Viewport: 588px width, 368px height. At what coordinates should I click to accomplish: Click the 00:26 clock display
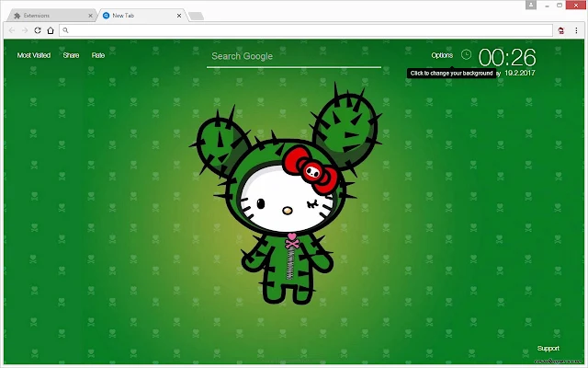pos(507,57)
